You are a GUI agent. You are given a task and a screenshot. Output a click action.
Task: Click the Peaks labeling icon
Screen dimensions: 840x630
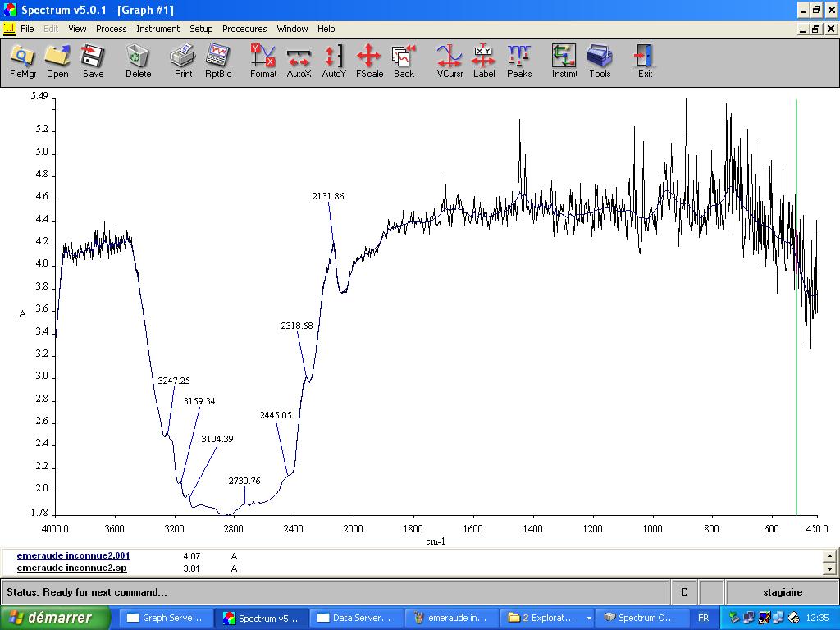pyautogui.click(x=519, y=61)
